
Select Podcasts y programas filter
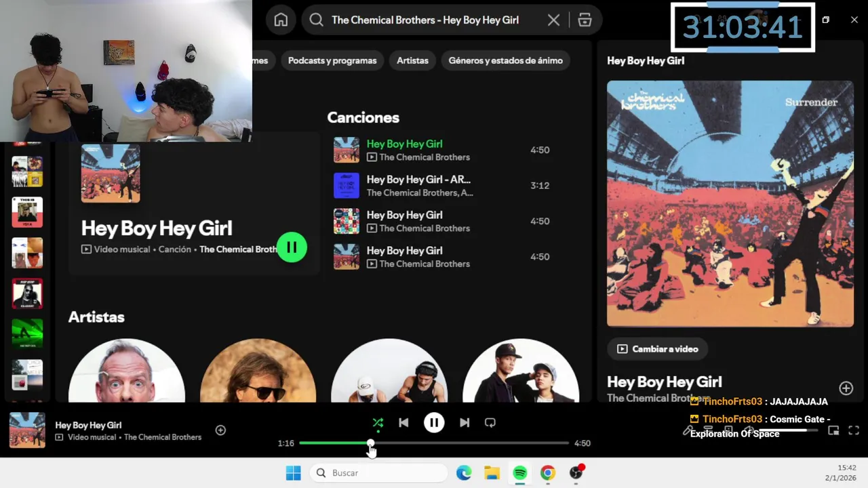tap(332, 60)
